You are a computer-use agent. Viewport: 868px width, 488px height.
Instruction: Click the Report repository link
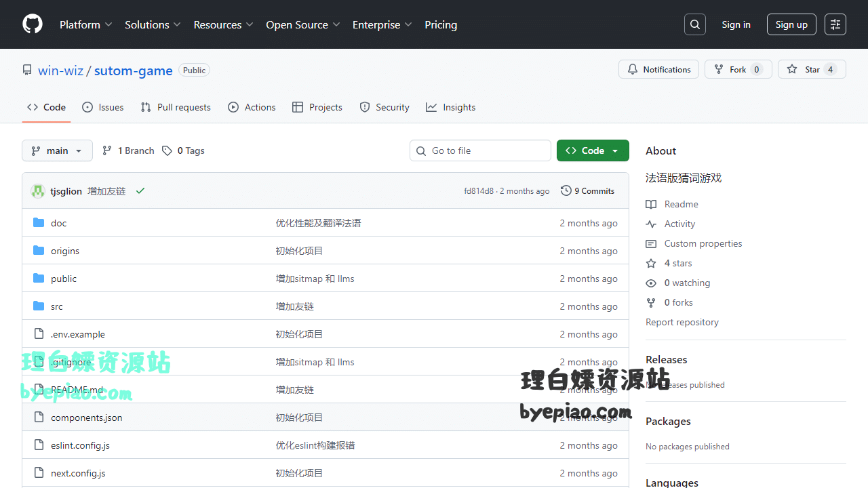682,322
